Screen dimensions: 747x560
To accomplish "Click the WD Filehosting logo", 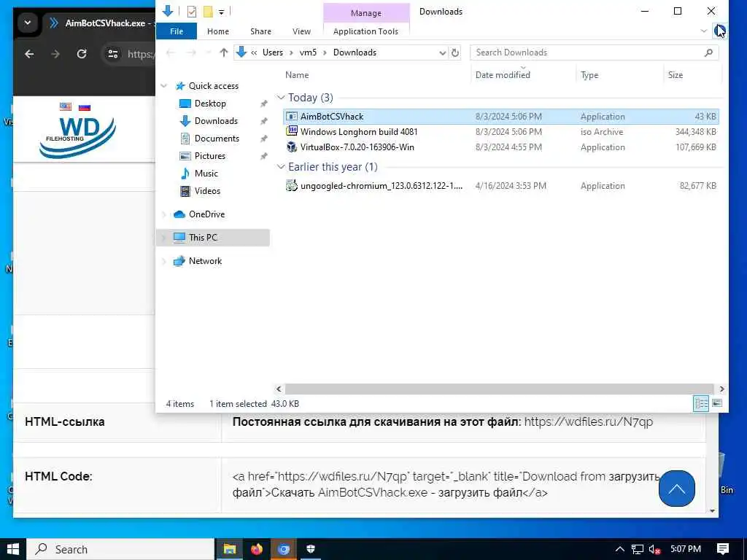I will click(x=77, y=136).
